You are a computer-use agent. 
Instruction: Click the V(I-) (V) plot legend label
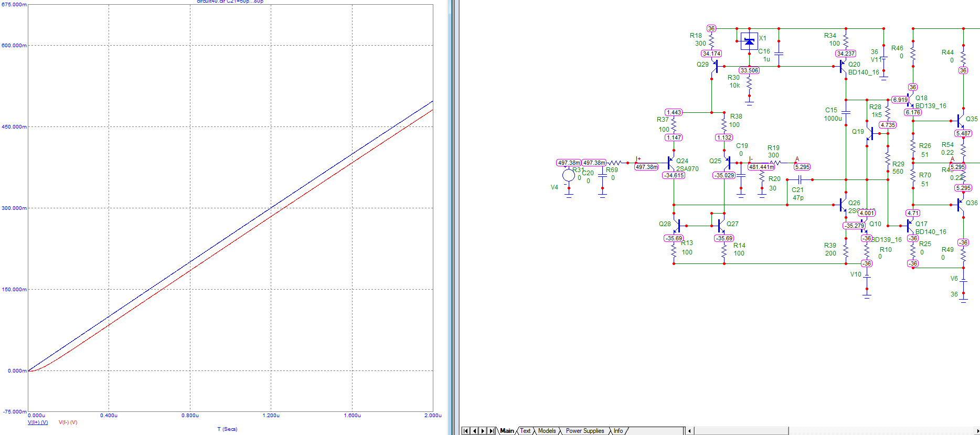tap(68, 422)
